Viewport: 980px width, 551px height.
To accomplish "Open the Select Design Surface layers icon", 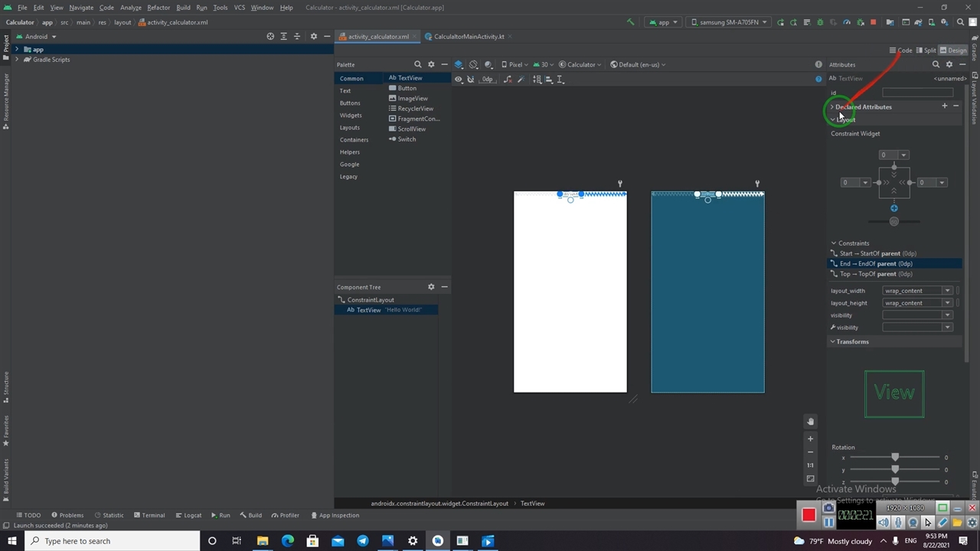I will [x=459, y=64].
